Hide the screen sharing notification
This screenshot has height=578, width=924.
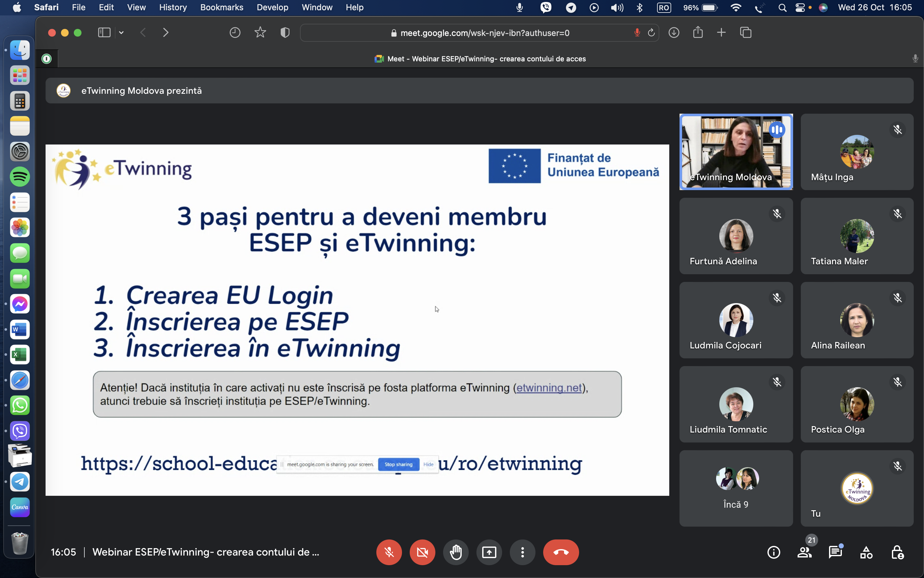(428, 464)
